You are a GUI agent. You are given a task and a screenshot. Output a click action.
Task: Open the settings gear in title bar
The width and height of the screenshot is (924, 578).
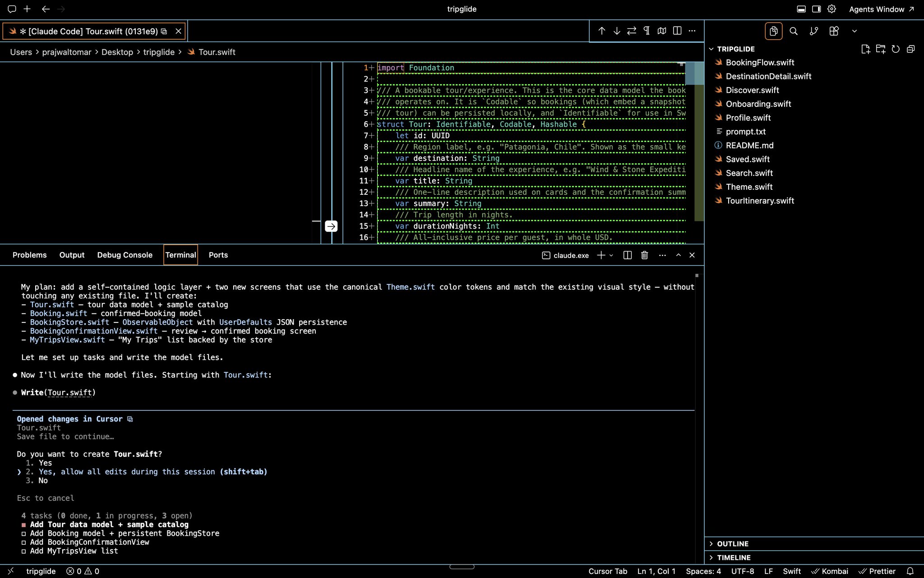[x=832, y=9]
